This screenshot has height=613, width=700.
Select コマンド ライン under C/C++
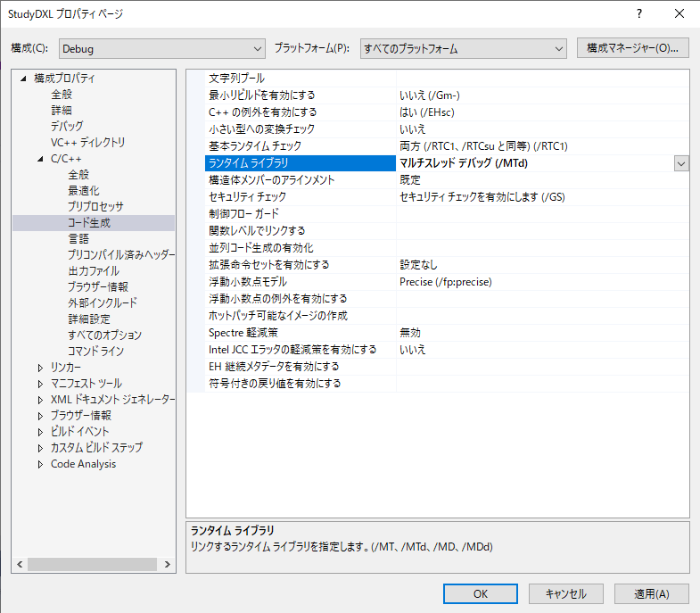click(95, 352)
